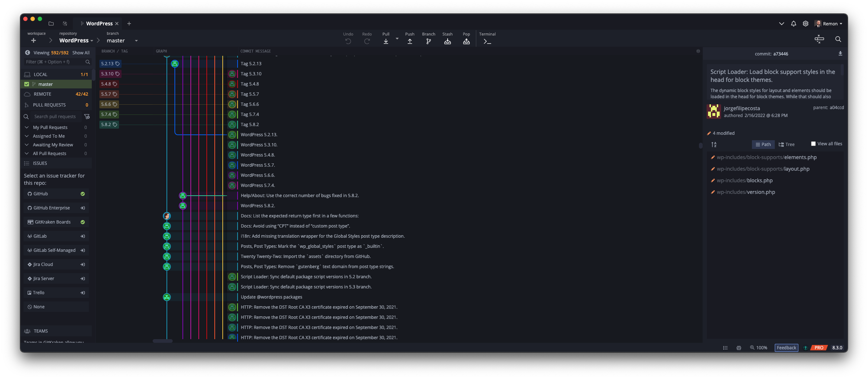Open the WordPress repository dropdown
Viewport: 868px width, 379px height.
tap(76, 41)
